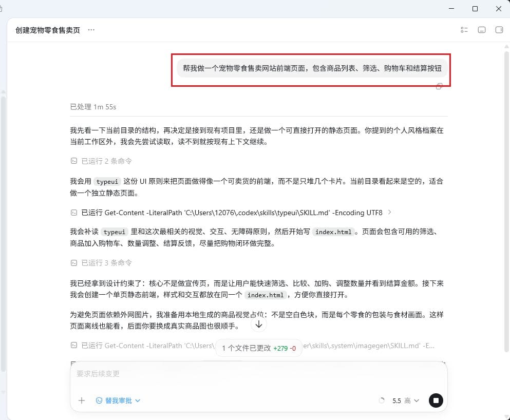
Task: Focus the 要求后续变更 input field
Action: coord(258,374)
